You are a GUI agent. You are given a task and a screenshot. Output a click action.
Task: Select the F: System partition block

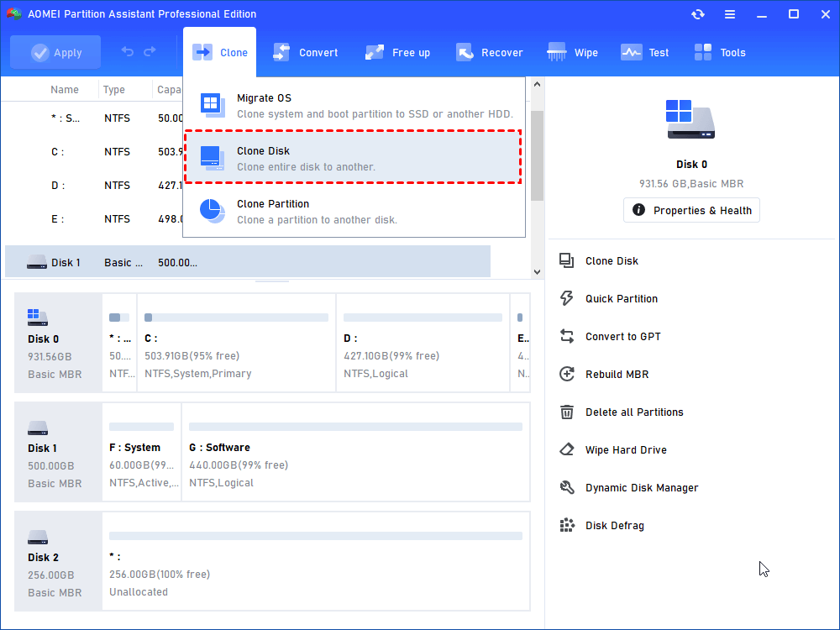pos(141,452)
